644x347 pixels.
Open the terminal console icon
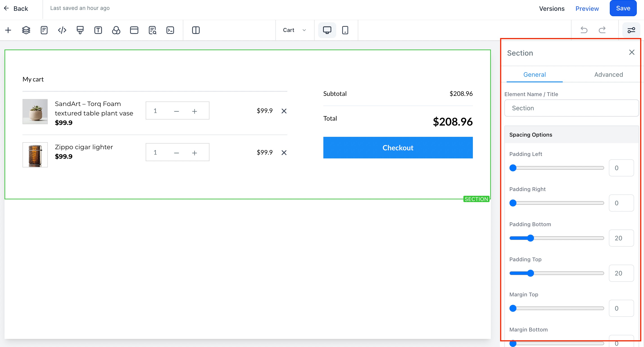170,30
